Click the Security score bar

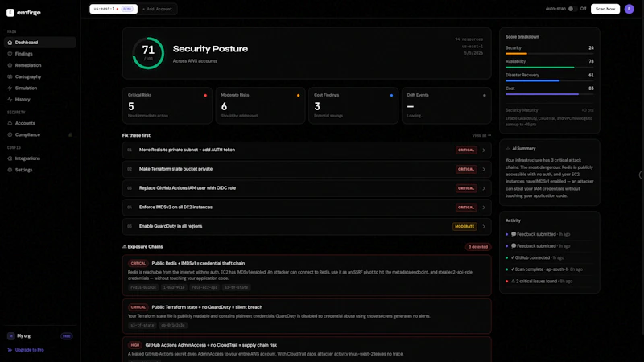(549, 53)
